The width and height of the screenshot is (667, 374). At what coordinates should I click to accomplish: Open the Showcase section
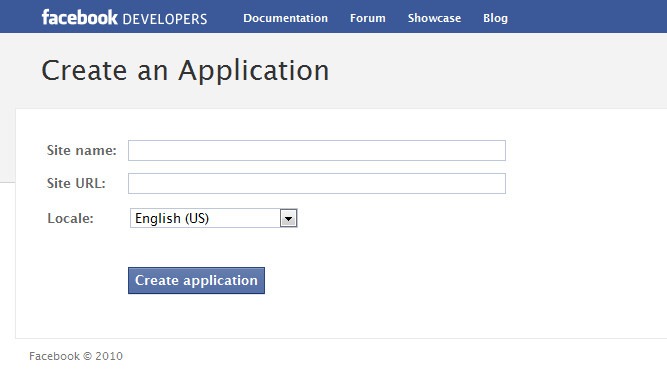pyautogui.click(x=434, y=18)
